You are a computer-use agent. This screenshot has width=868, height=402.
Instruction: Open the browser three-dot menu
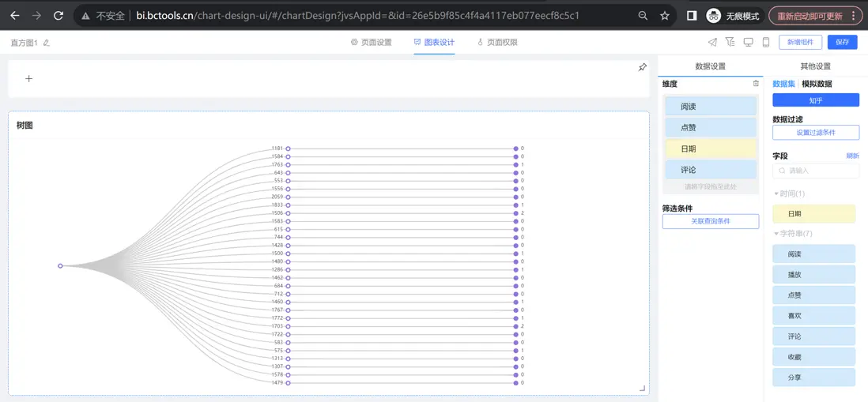(853, 16)
